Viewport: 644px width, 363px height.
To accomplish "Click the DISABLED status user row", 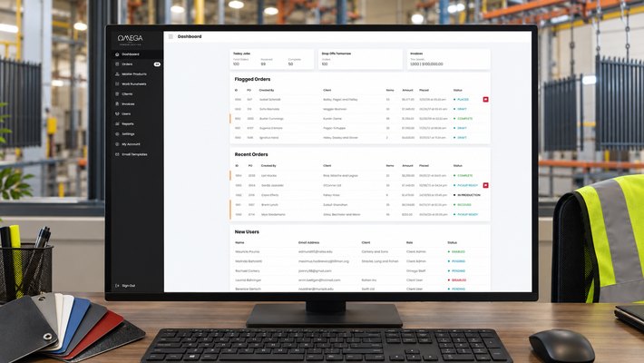I will 360,280.
